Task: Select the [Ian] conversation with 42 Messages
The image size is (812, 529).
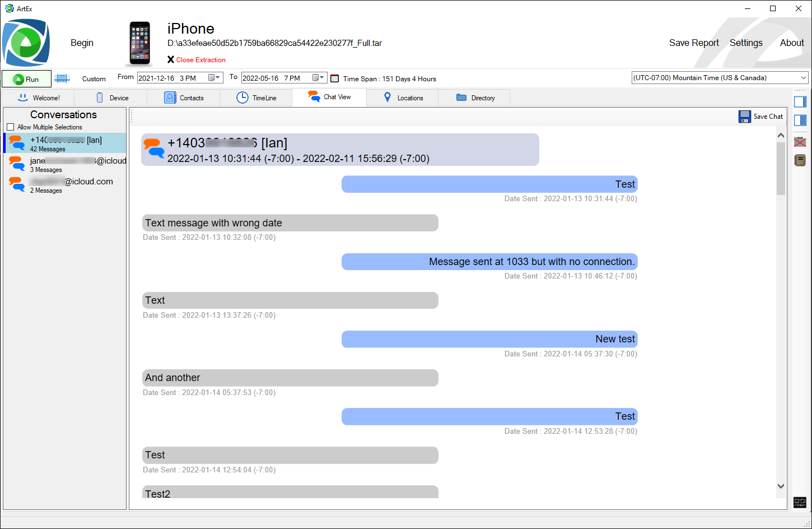Action: (x=65, y=143)
